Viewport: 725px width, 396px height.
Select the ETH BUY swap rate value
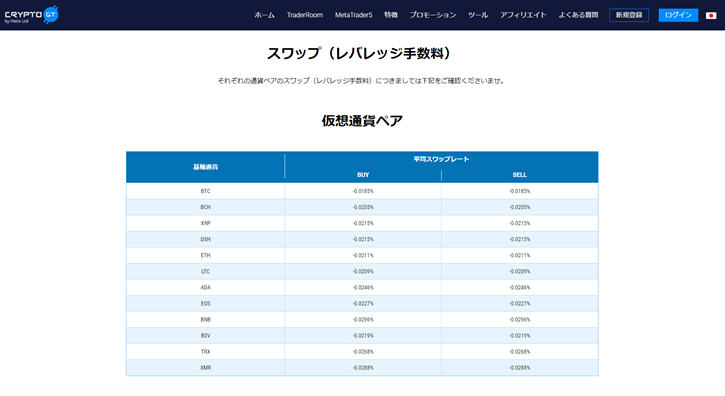coord(363,255)
